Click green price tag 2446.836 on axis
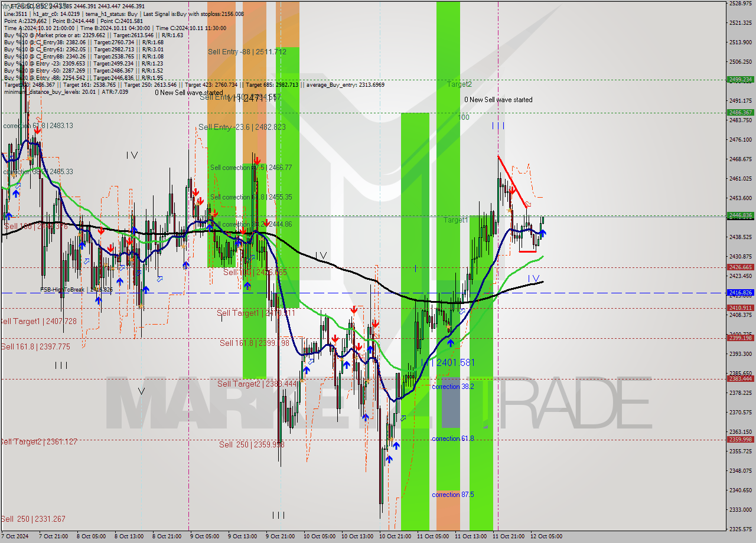 click(x=740, y=215)
